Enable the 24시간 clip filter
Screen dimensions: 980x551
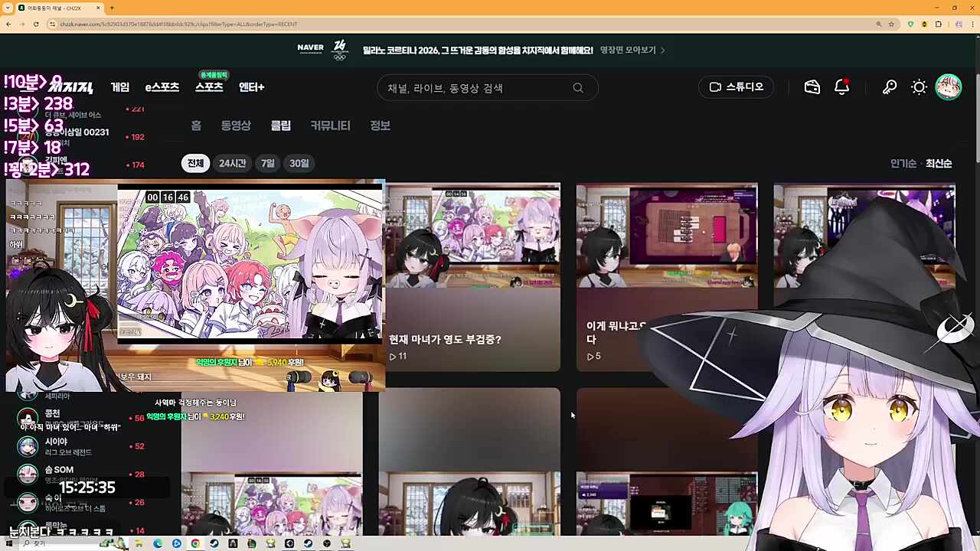pos(232,162)
